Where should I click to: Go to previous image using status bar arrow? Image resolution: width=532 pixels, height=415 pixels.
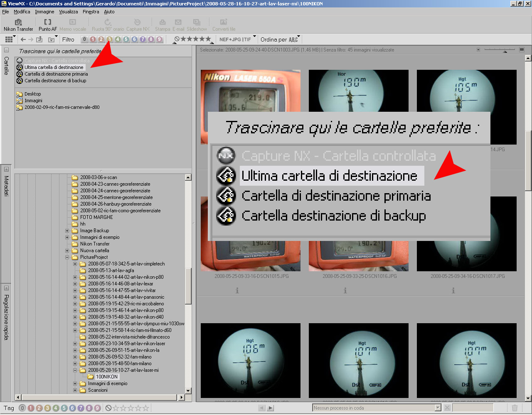tap(262, 408)
